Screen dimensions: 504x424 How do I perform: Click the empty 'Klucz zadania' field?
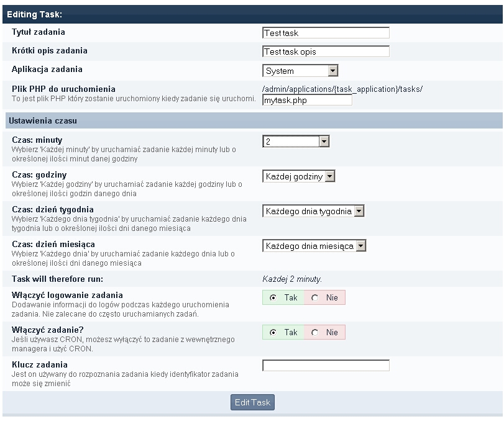pos(326,366)
